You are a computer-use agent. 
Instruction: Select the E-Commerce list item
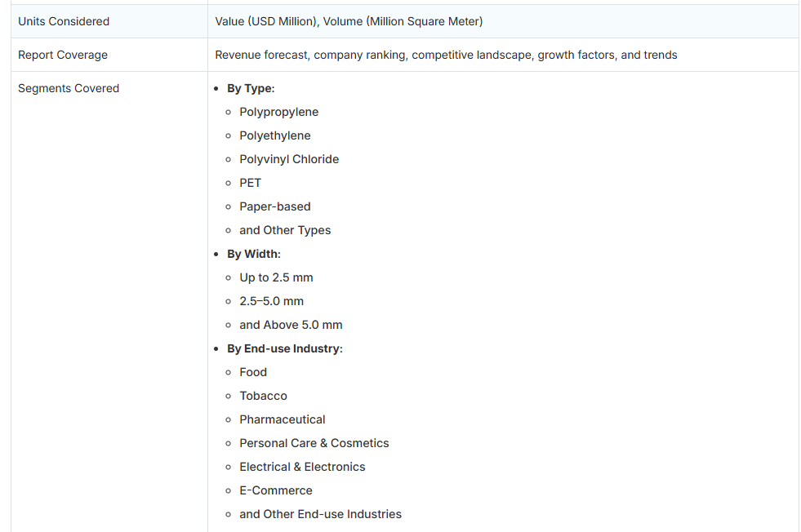click(275, 490)
